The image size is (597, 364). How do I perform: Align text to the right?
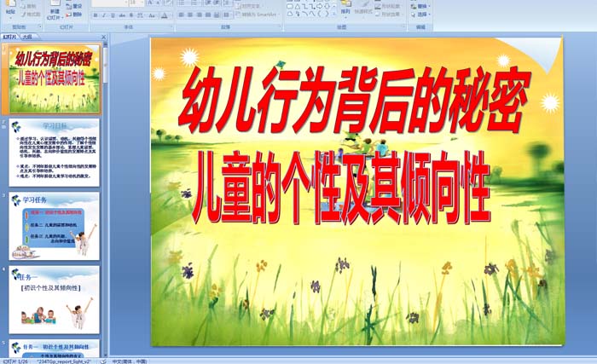(200, 14)
